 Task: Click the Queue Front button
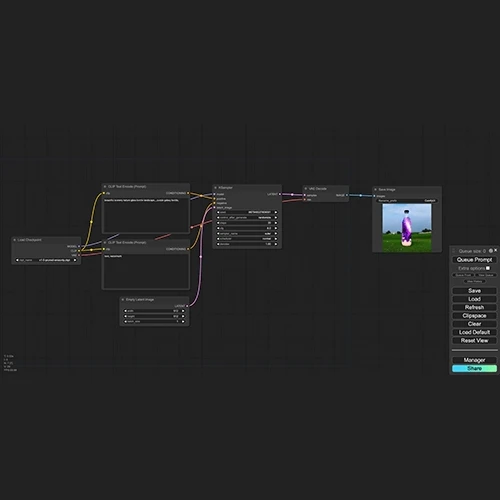[x=463, y=275]
